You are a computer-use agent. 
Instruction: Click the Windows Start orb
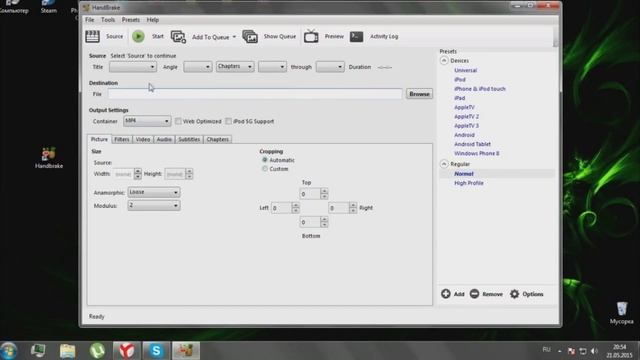click(9, 351)
